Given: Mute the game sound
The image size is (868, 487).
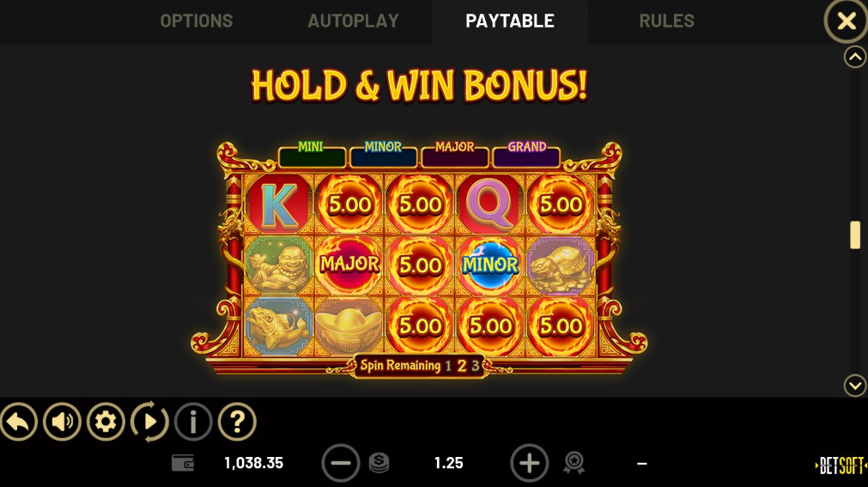Looking at the screenshot, I should [x=62, y=422].
